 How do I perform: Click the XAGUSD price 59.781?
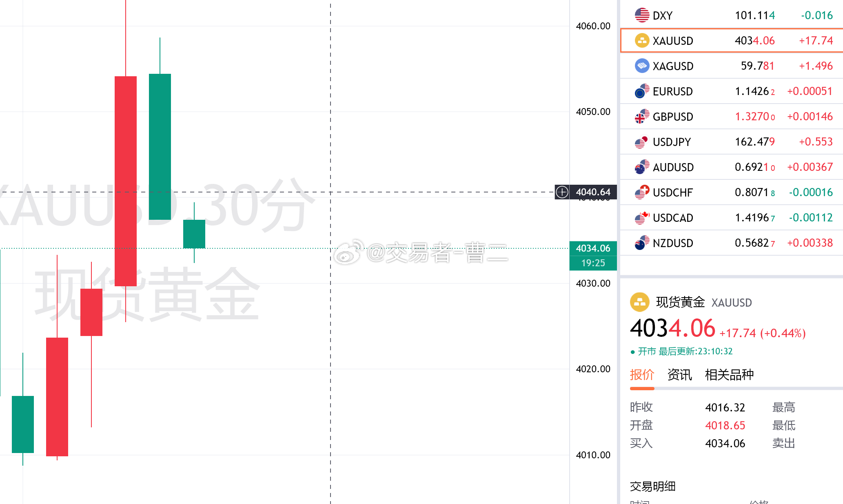point(758,66)
